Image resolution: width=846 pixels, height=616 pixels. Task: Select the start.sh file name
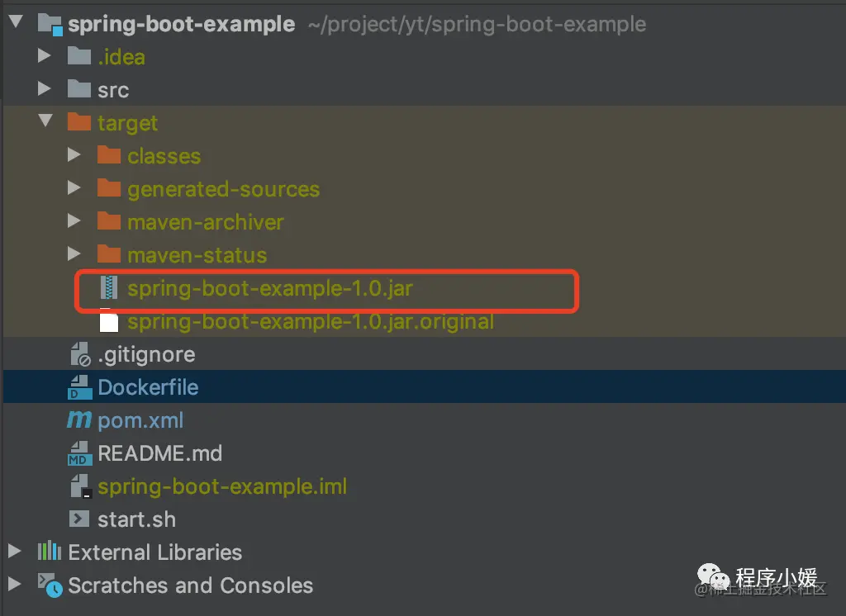pos(136,519)
